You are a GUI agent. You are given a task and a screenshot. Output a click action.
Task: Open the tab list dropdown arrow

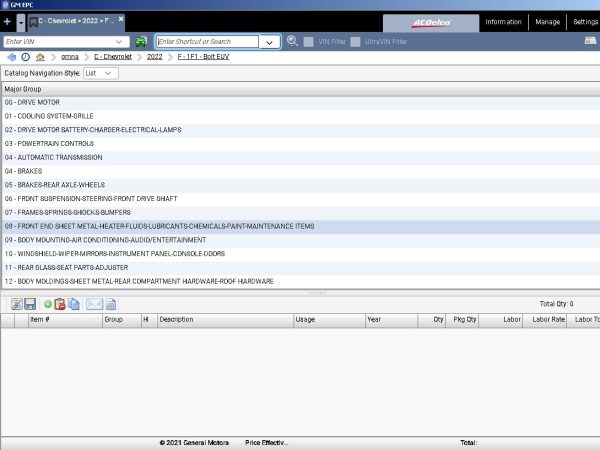coord(21,23)
